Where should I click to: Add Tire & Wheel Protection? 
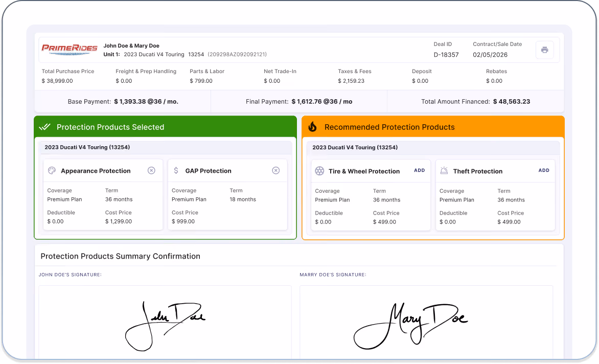(419, 170)
